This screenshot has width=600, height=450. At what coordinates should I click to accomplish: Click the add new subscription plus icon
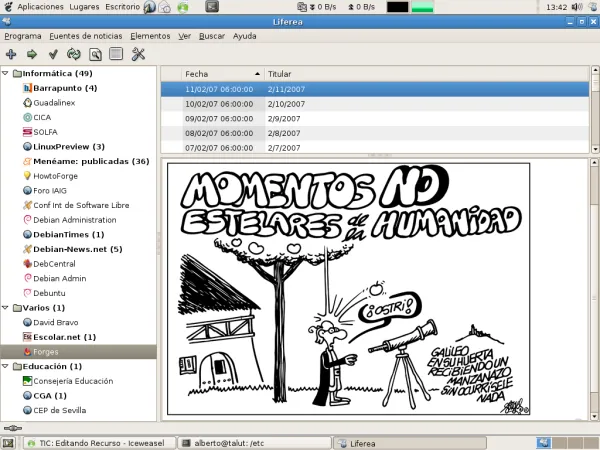(11, 54)
